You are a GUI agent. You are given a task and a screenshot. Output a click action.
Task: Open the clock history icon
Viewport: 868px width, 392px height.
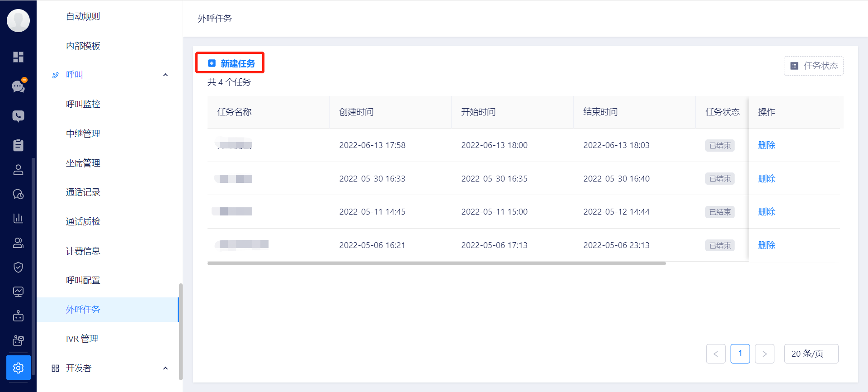point(18,194)
